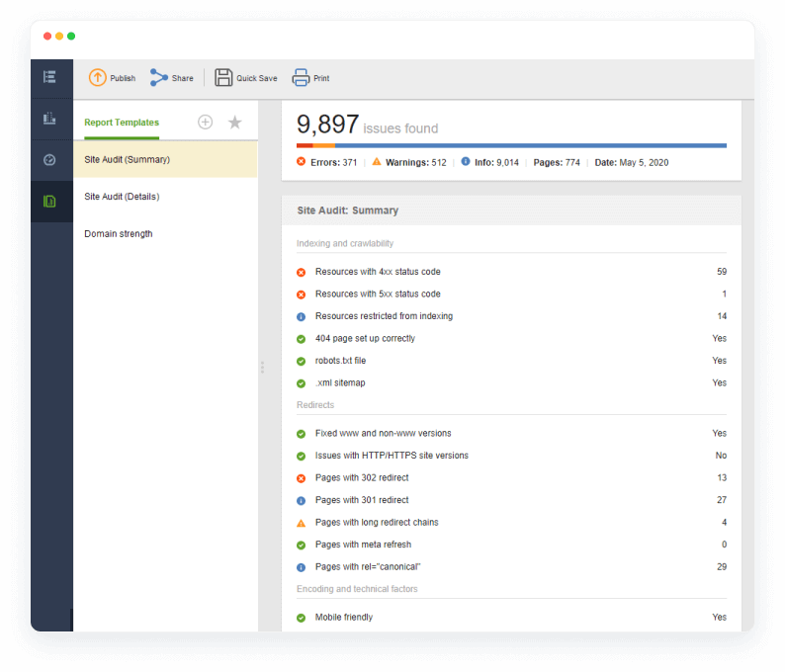Click '404 page set up correctly' text
This screenshot has width=785, height=672.
tap(365, 338)
